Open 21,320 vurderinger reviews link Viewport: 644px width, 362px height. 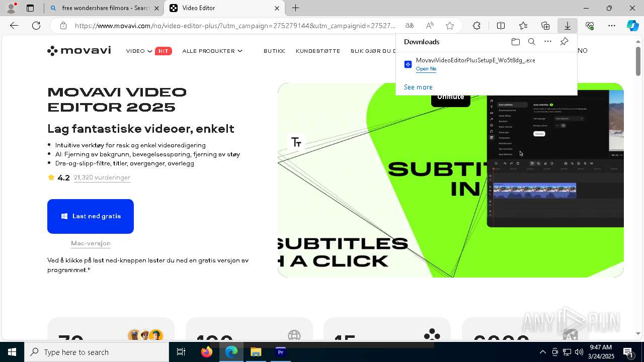pos(102,177)
